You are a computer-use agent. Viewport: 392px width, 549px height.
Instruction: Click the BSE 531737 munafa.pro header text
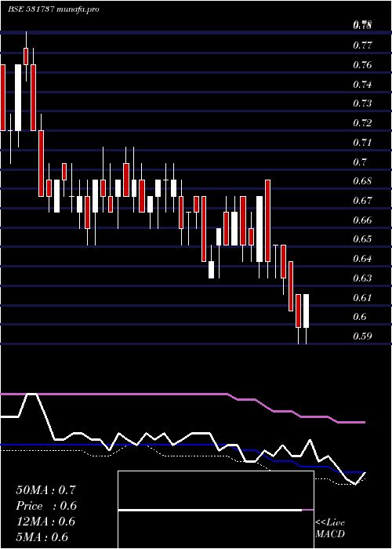click(53, 9)
